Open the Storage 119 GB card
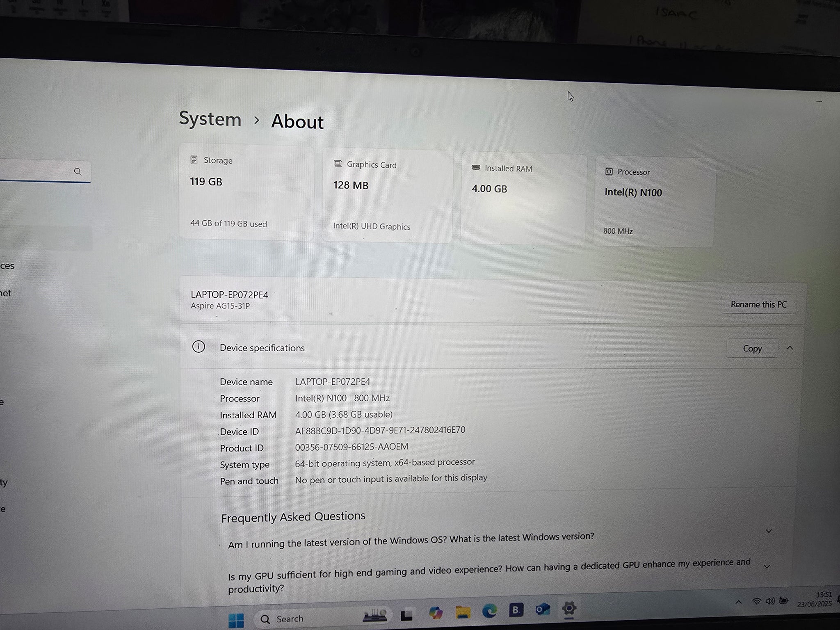This screenshot has width=840, height=630. [x=246, y=192]
